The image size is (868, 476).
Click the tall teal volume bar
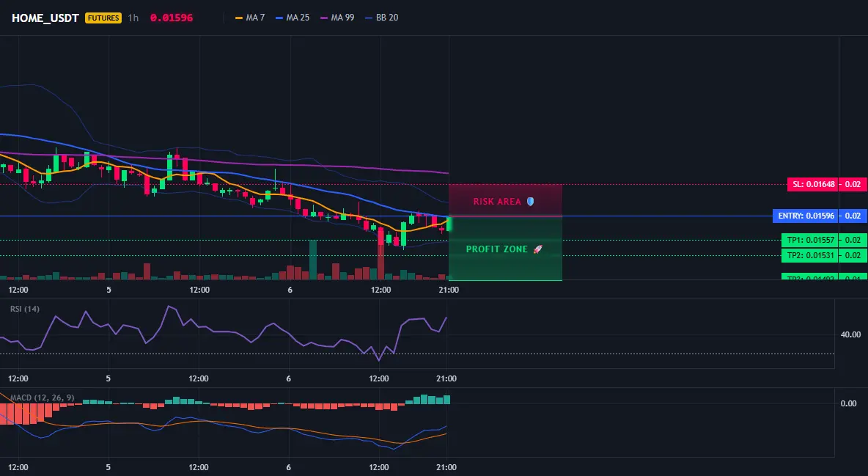point(313,260)
